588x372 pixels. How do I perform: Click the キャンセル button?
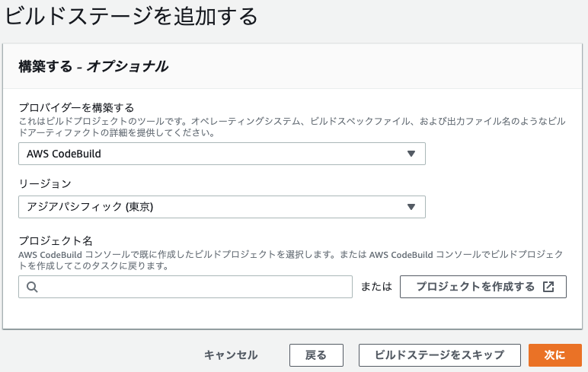tap(231, 355)
